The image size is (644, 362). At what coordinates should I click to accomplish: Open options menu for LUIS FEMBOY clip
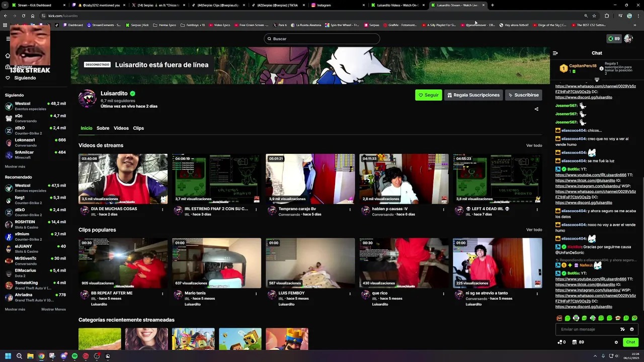pyautogui.click(x=350, y=294)
